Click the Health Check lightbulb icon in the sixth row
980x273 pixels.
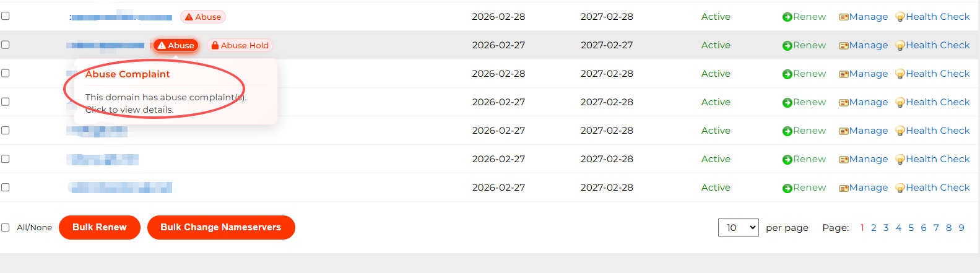[x=900, y=160]
